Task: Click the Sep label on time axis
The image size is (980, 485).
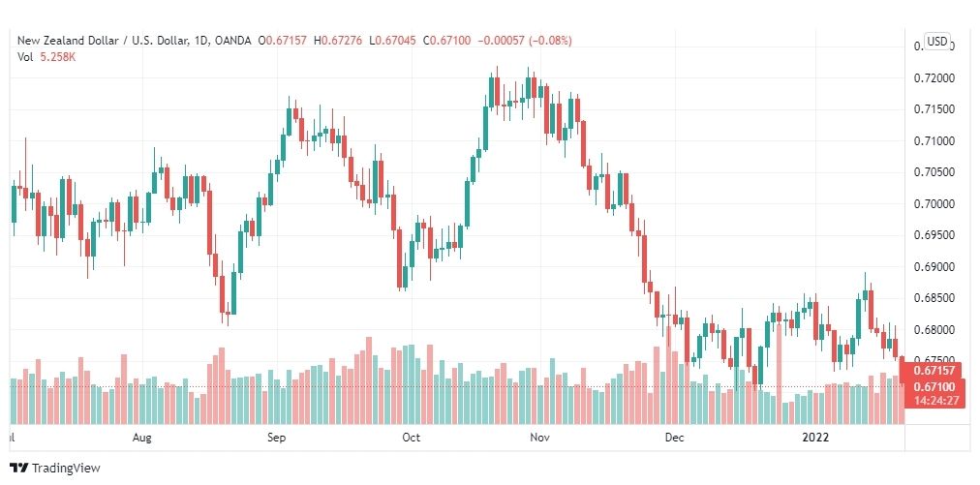Action: [276, 438]
